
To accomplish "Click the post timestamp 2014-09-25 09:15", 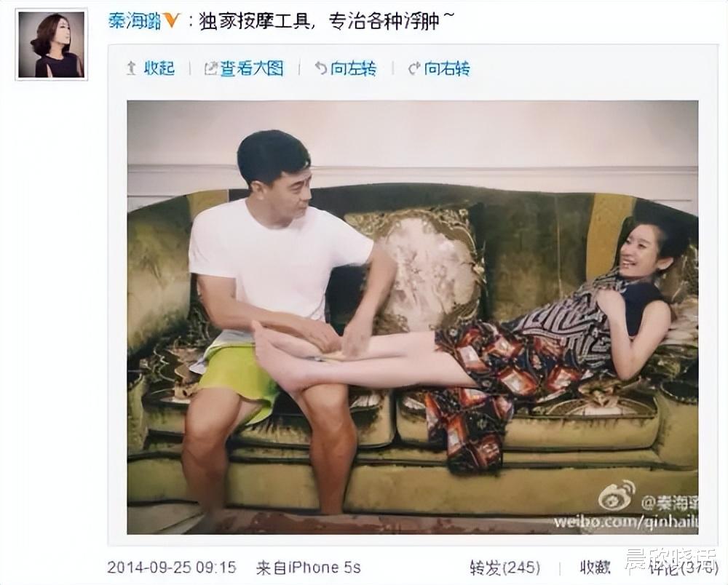I will (172, 568).
